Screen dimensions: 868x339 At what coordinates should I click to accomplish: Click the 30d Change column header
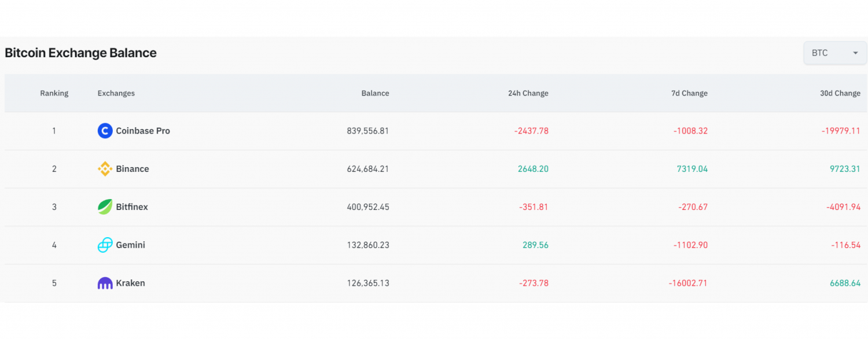tap(840, 93)
